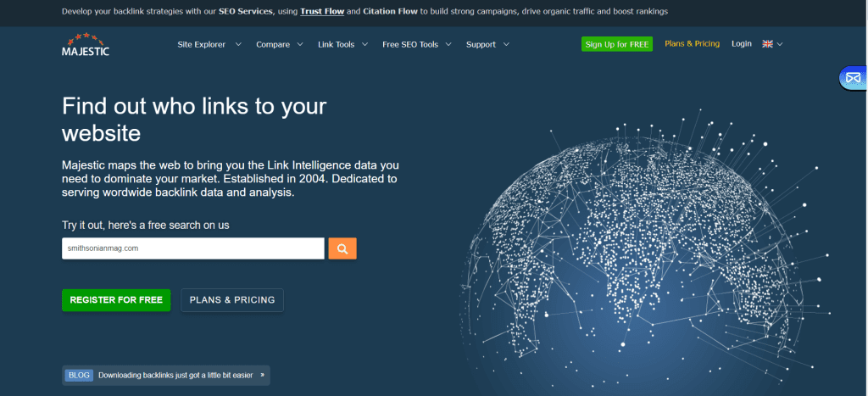Screen dimensions: 868x396
Task: Open the Site Explorer menu
Action: click(202, 44)
